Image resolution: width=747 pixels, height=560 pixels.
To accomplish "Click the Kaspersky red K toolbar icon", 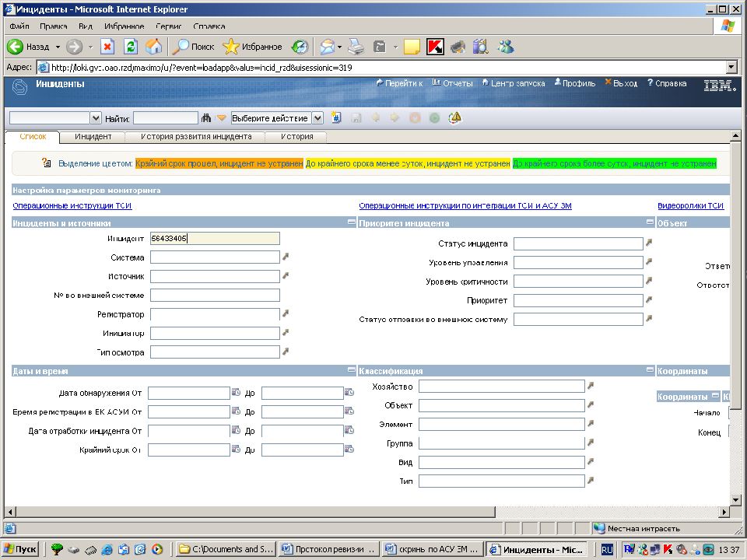I will (x=434, y=47).
